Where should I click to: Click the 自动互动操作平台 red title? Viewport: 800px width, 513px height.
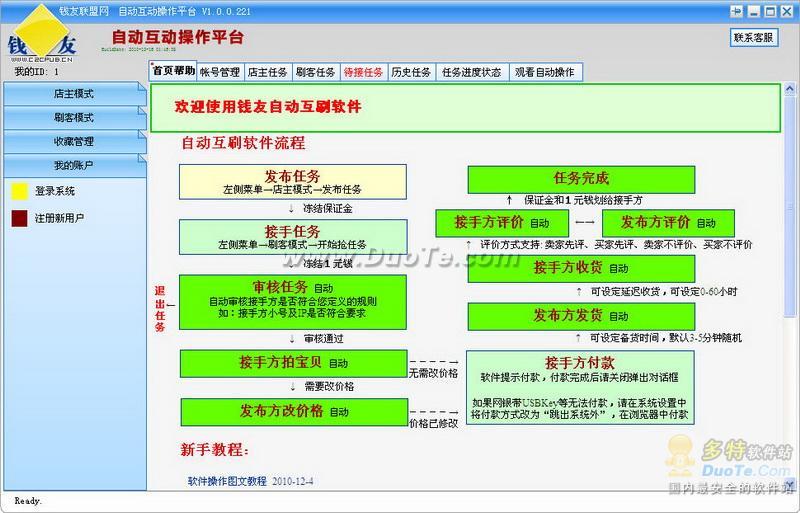tap(178, 37)
